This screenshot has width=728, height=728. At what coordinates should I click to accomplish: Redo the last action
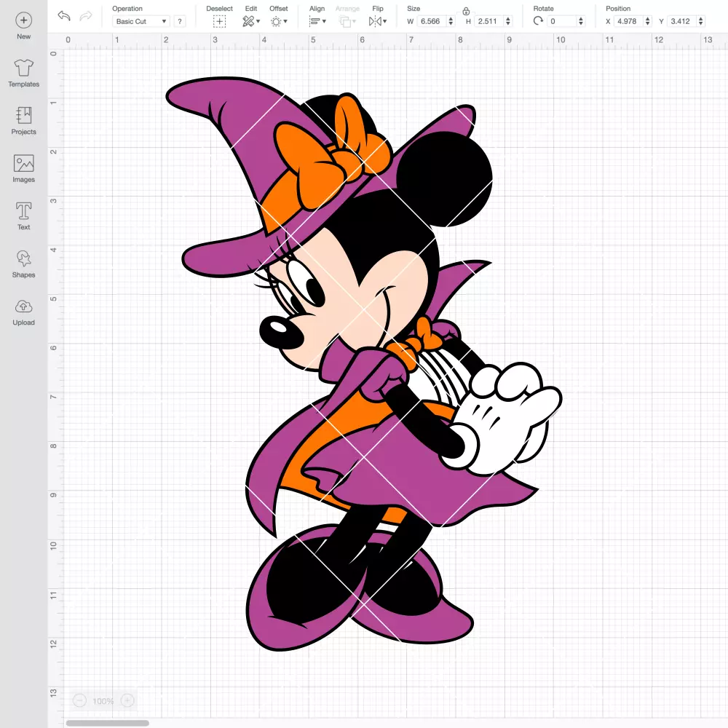click(x=86, y=16)
